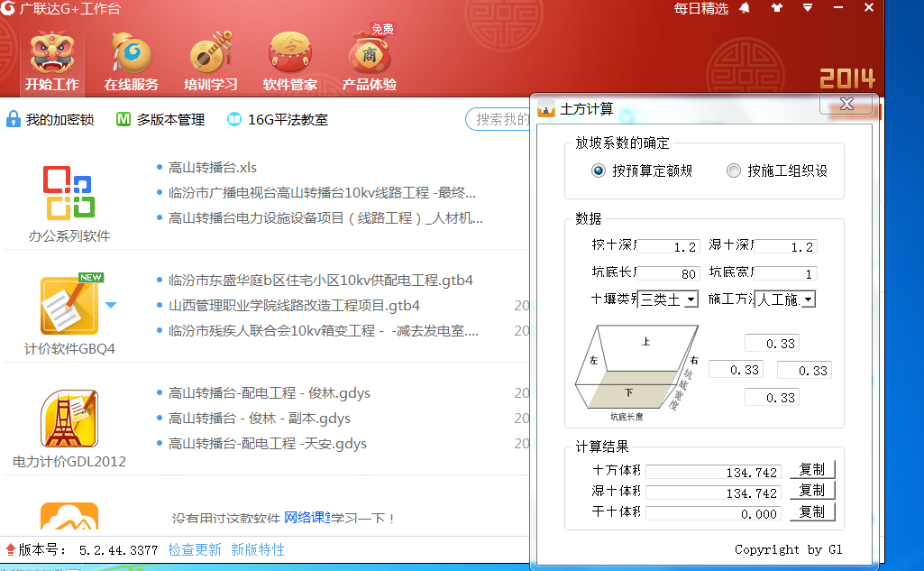The width and height of the screenshot is (924, 571).
Task: Click the 搜索 search field
Action: pos(499,119)
